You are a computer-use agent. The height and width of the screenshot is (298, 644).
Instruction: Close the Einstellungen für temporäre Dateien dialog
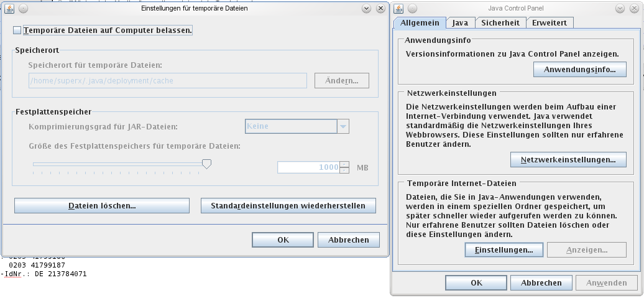click(380, 8)
